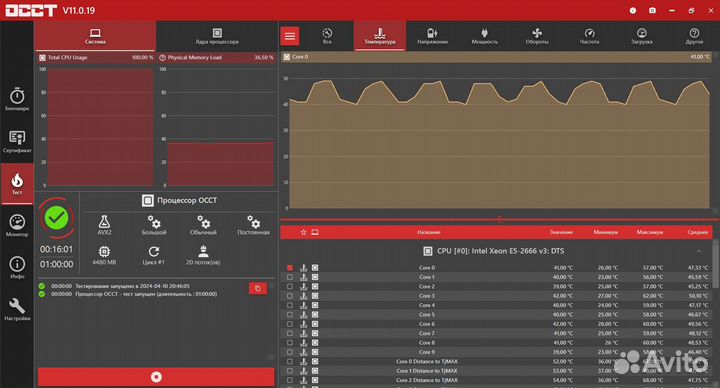
Task: Check the Core 5 graph checkbox
Action: 290,315
